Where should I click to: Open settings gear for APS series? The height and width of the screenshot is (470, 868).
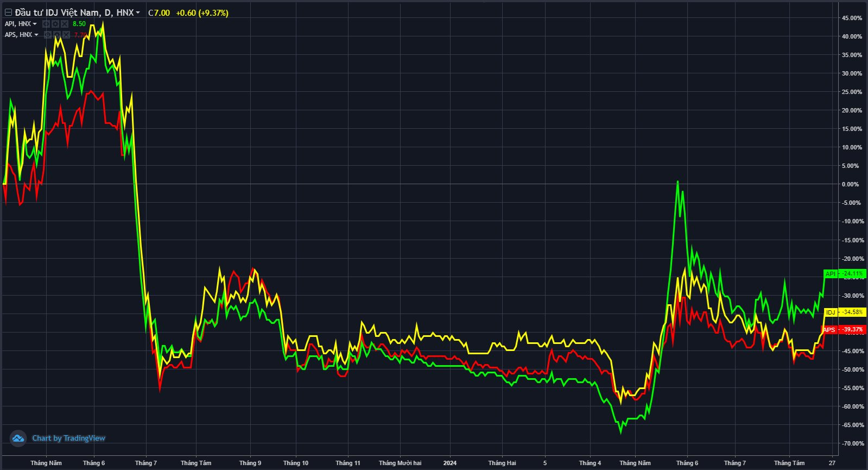coord(57,35)
